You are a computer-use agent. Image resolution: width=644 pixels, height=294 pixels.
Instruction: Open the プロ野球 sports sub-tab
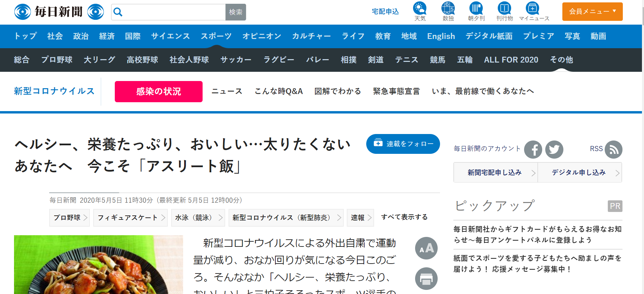[x=57, y=60]
